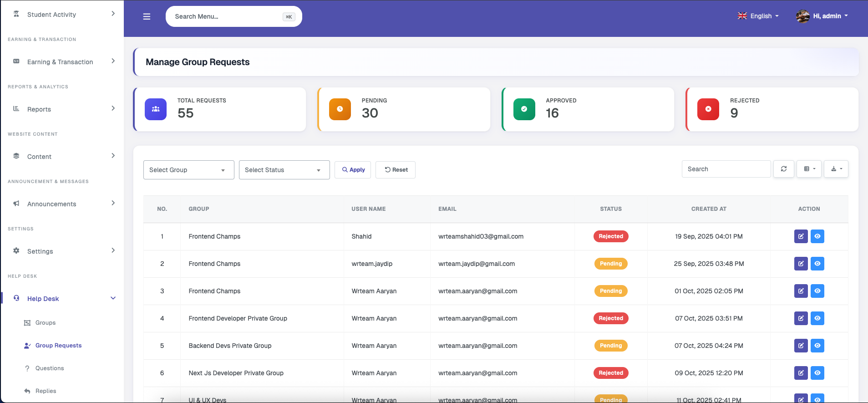
Task: Click the Total Requests people icon
Action: point(156,109)
